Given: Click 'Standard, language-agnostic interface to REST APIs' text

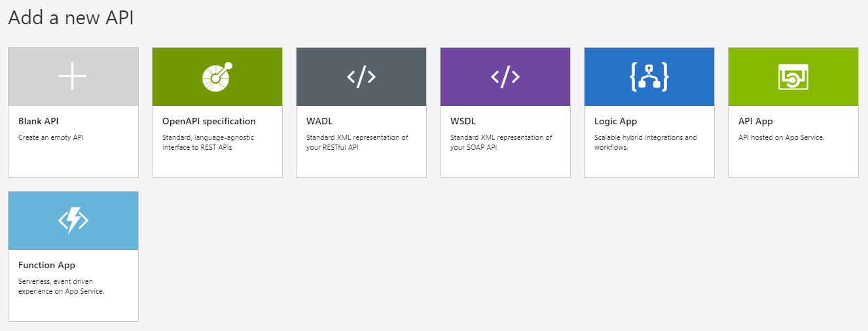Looking at the screenshot, I should pos(208,143).
